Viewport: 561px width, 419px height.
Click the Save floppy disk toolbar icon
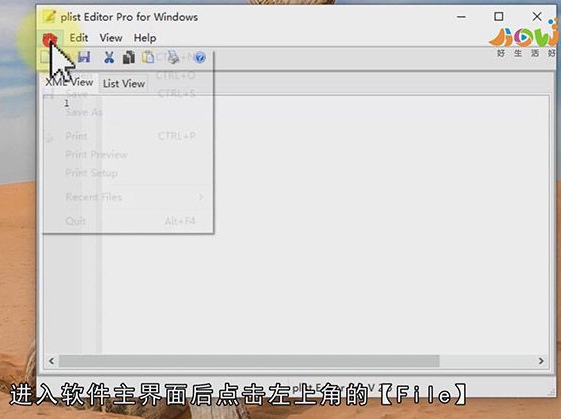[84, 57]
